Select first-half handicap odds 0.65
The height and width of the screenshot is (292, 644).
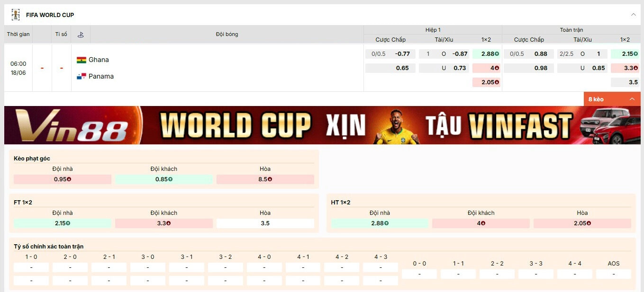(x=390, y=68)
